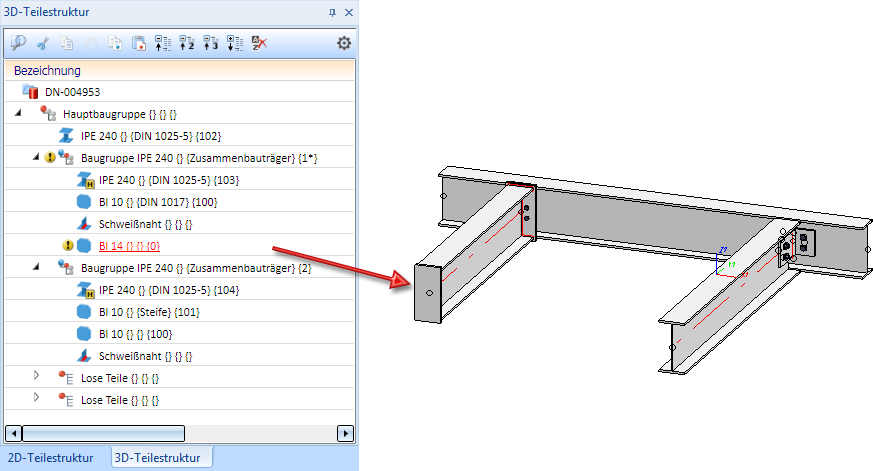
Task: Open the settings gear of the part-structure panel
Action: (344, 43)
